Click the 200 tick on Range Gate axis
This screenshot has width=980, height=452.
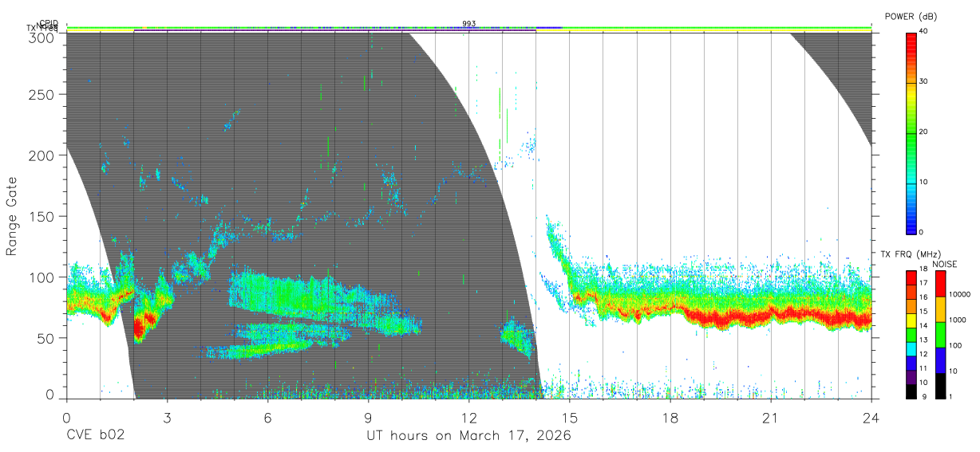[x=43, y=155]
